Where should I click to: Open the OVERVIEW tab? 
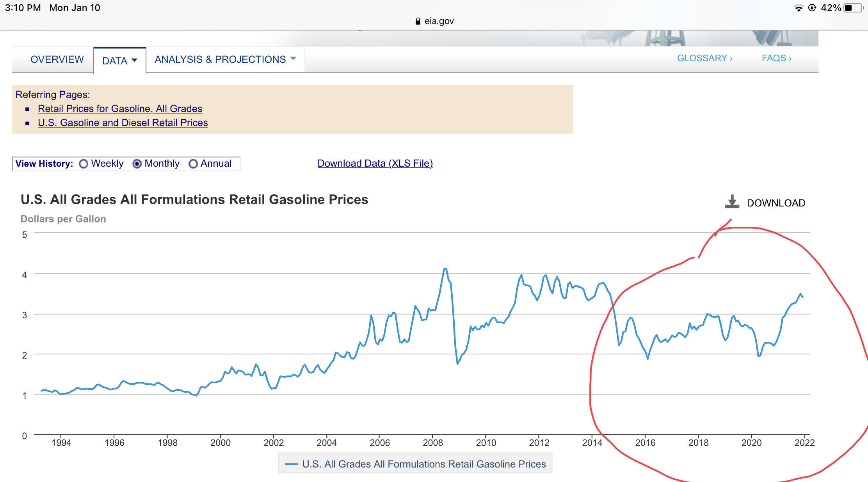pyautogui.click(x=57, y=59)
